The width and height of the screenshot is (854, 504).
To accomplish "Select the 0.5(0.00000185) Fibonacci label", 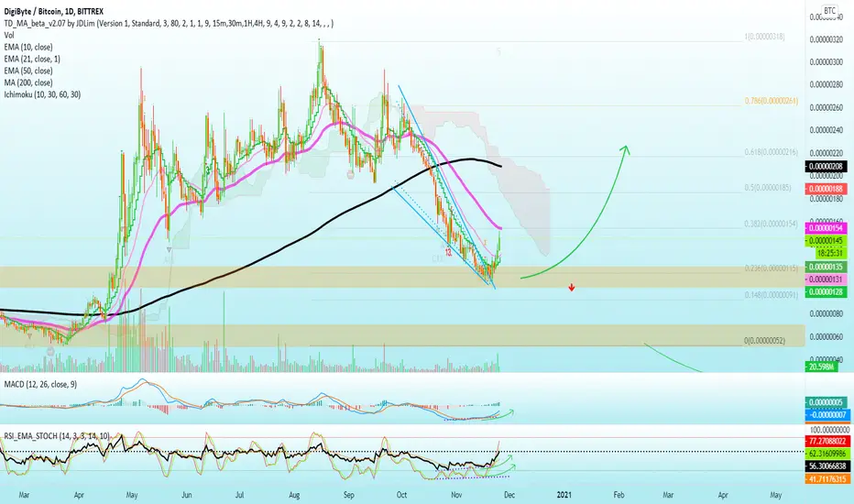I will (x=768, y=188).
